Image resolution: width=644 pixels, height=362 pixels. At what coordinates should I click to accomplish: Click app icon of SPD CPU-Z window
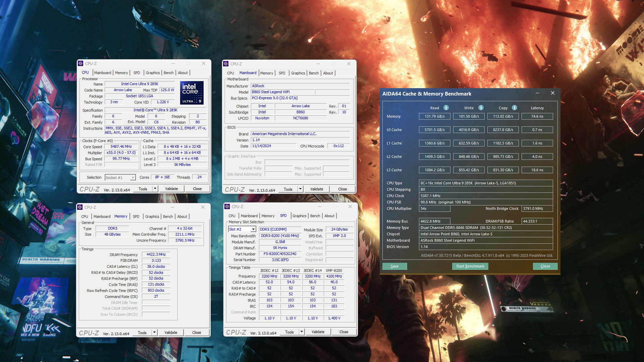point(227,206)
